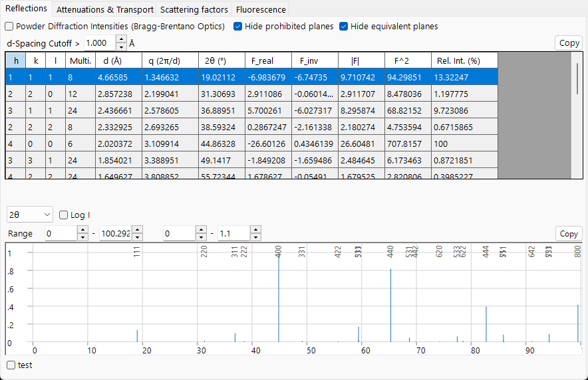Enable Powder Diffraction Intensities checkbox
The height and width of the screenshot is (380, 588).
pyautogui.click(x=9, y=26)
